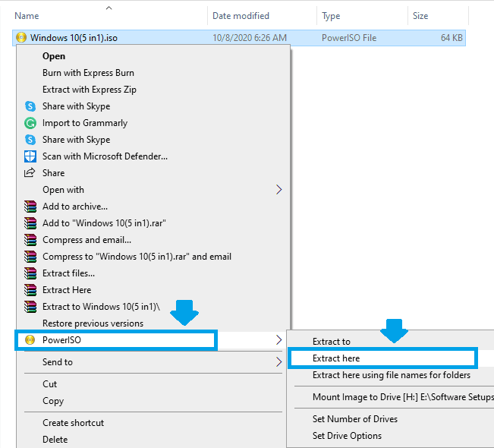
Task: Click the green Grammarly icon
Action: pos(30,123)
